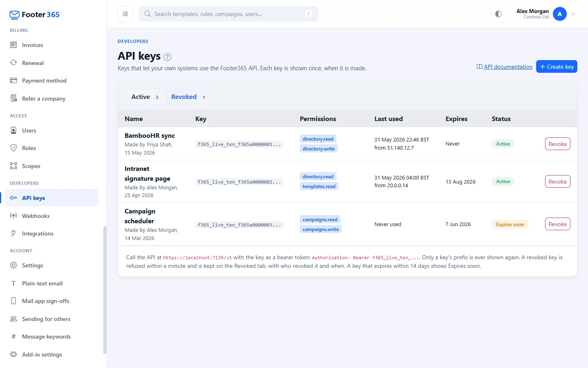Select API keys in the sidebar

pyautogui.click(x=51, y=198)
